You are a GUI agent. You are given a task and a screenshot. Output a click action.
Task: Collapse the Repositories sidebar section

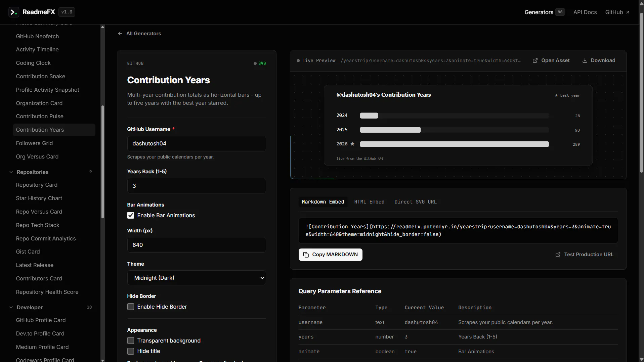[x=11, y=172]
